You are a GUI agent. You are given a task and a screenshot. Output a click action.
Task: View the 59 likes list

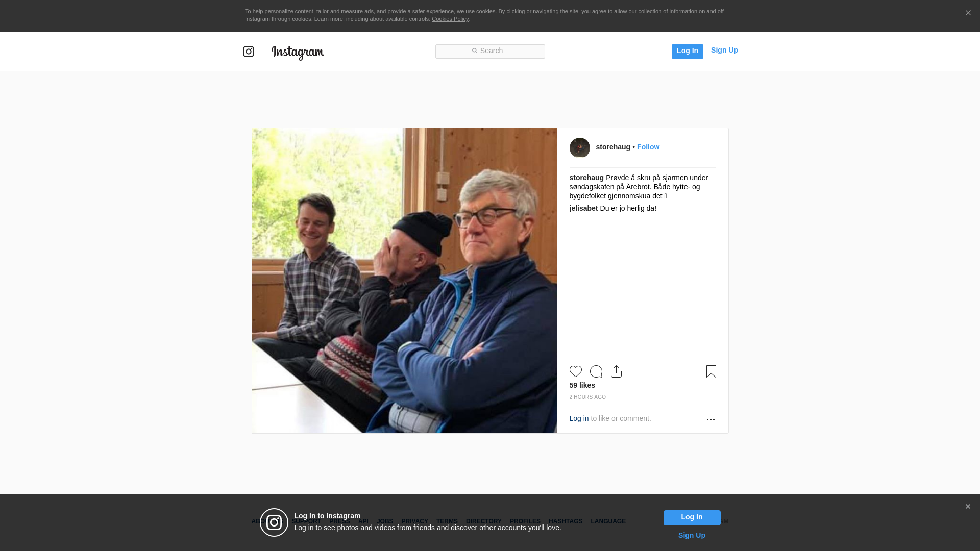click(582, 385)
